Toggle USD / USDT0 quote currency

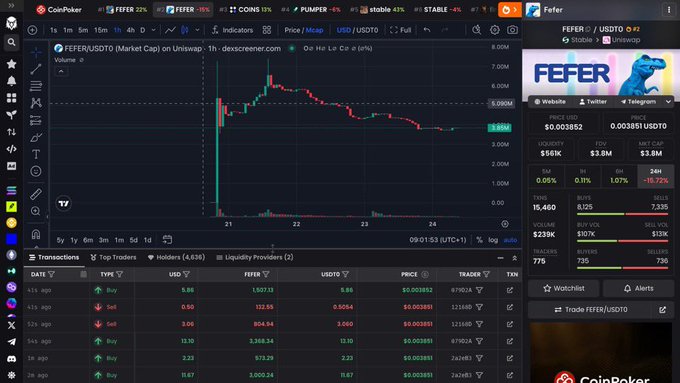(x=357, y=30)
